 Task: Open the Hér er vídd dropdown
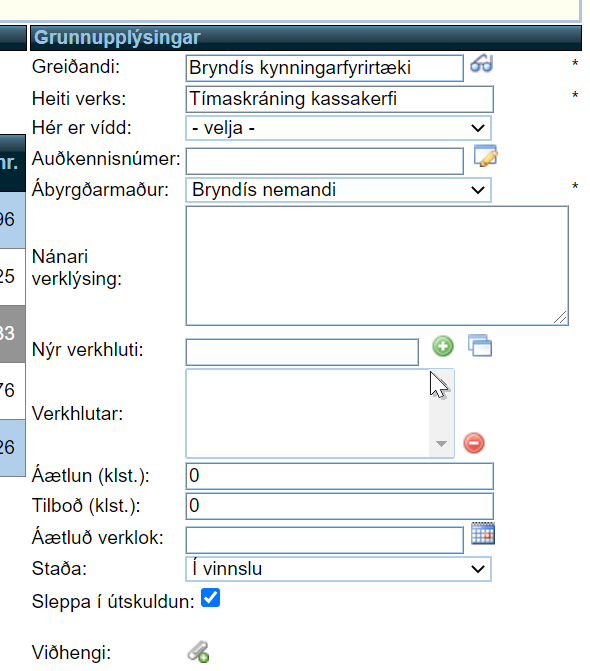(338, 128)
